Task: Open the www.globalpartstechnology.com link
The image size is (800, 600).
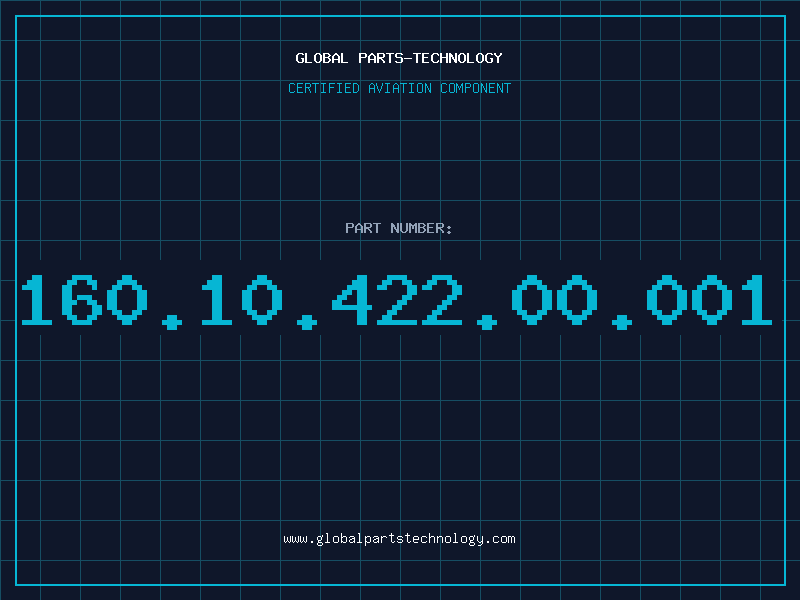Action: (399, 539)
